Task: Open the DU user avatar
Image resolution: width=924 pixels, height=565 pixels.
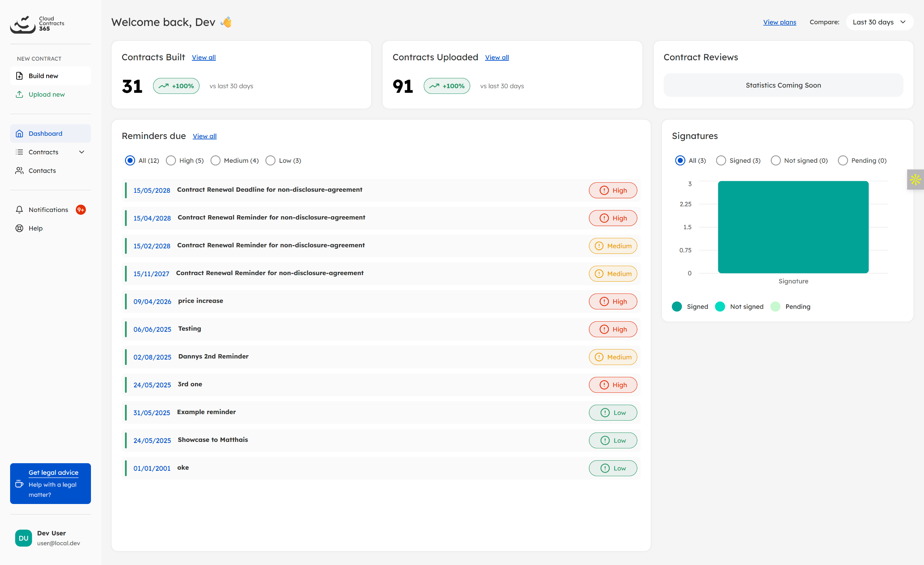Action: pos(23,538)
